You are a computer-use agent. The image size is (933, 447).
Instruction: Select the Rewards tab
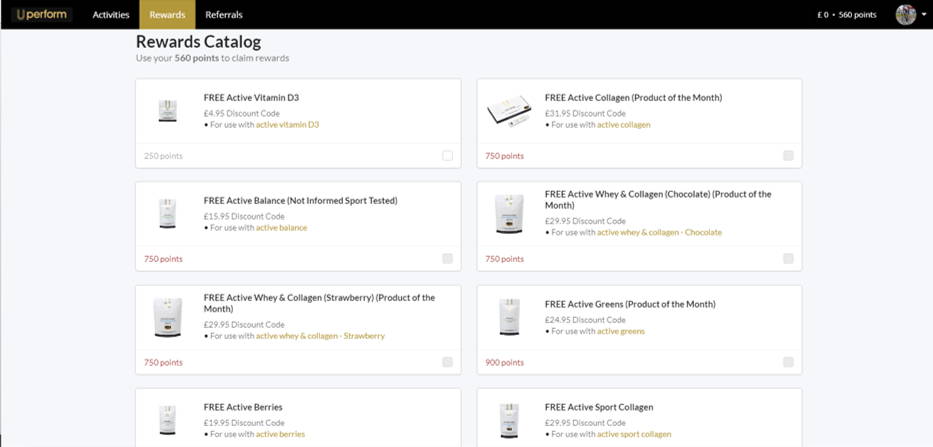tap(167, 15)
